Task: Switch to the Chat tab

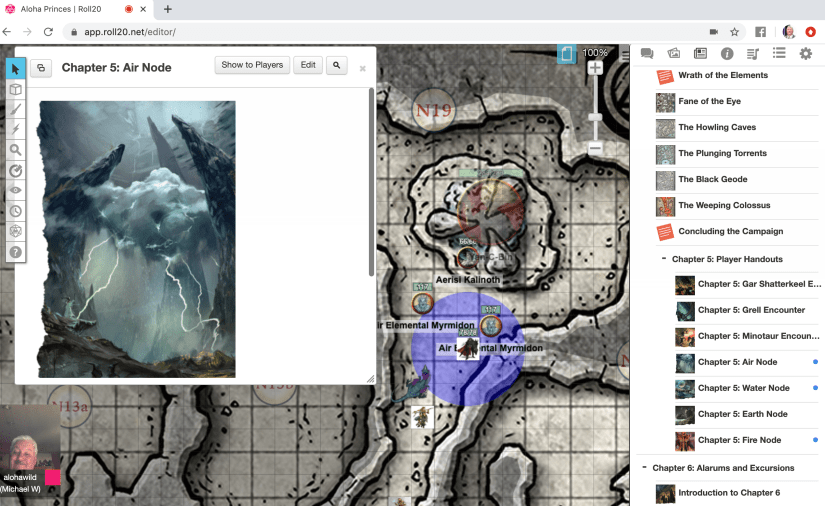Action: (x=647, y=54)
